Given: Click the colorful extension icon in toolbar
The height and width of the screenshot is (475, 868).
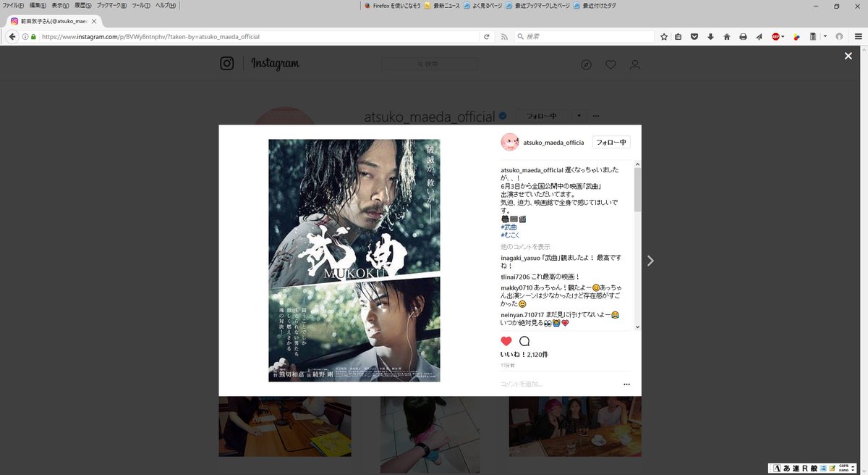Looking at the screenshot, I should pyautogui.click(x=796, y=36).
